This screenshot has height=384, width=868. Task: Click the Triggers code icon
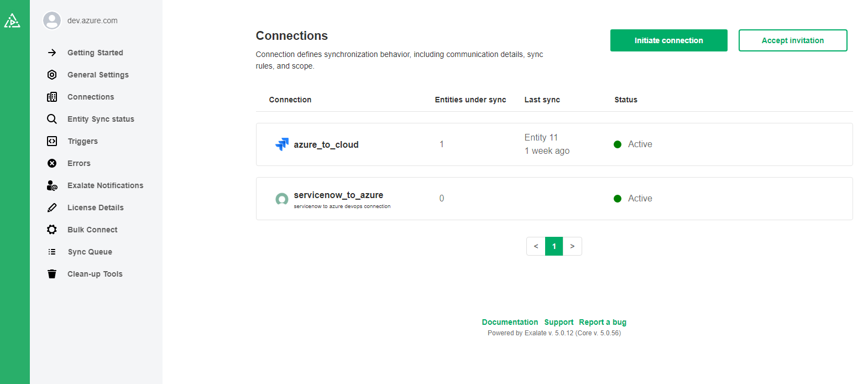point(52,141)
